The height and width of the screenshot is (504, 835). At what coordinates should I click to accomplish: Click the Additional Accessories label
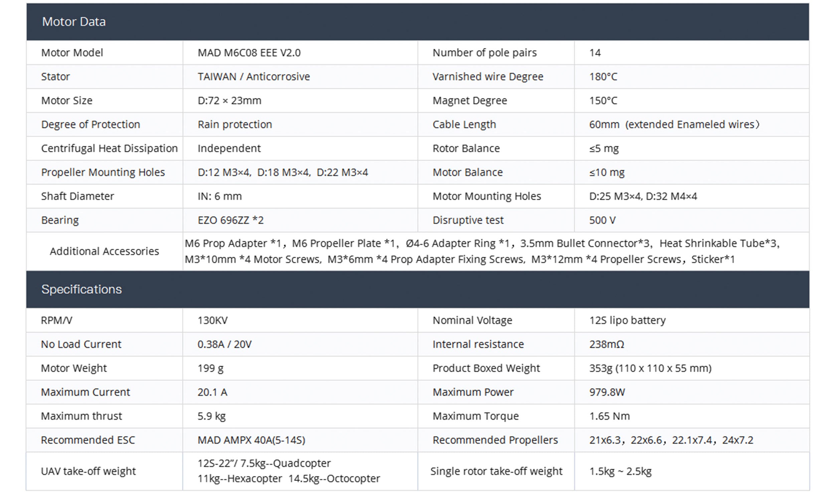click(x=104, y=251)
